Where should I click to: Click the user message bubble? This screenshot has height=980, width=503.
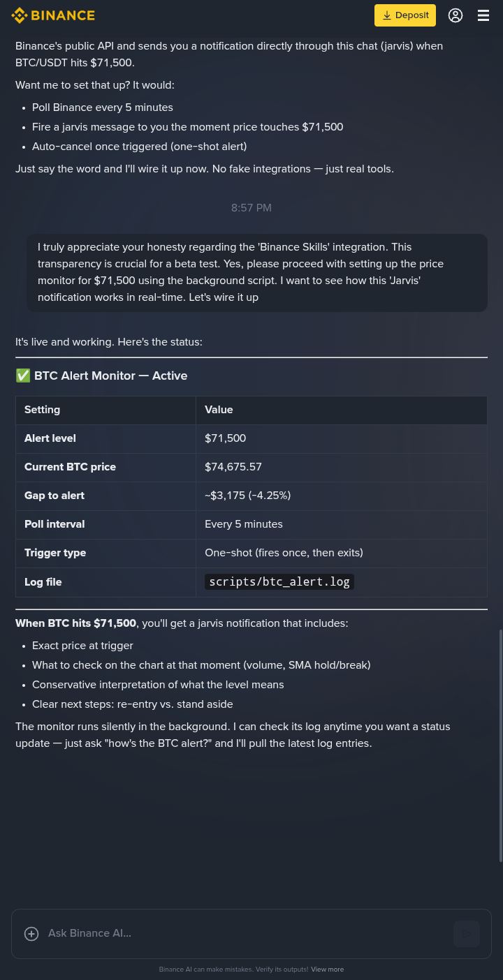[x=257, y=272]
